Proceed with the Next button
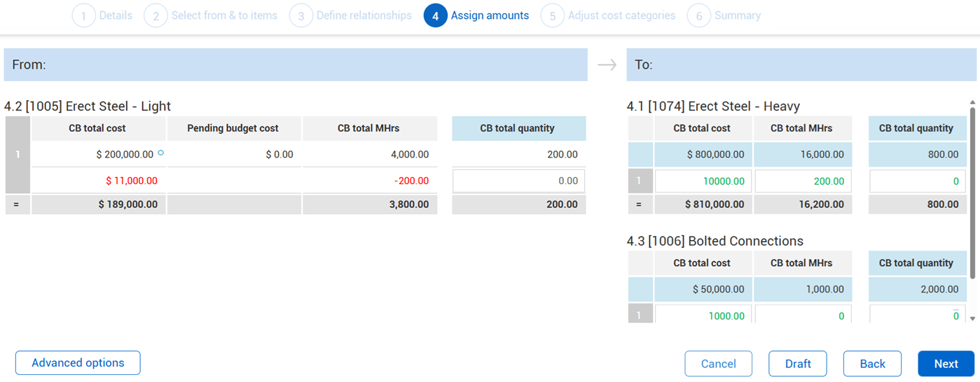980x382 pixels. (946, 364)
